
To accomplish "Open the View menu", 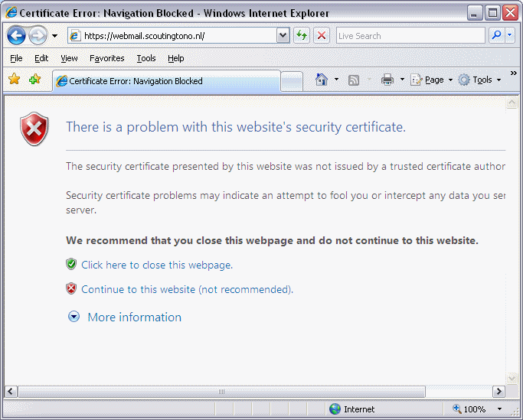I will (x=69, y=58).
